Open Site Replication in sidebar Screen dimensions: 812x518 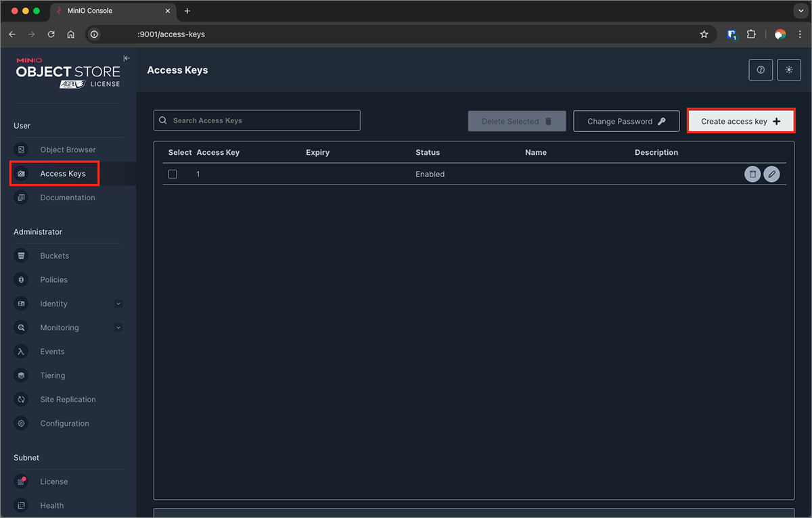68,400
